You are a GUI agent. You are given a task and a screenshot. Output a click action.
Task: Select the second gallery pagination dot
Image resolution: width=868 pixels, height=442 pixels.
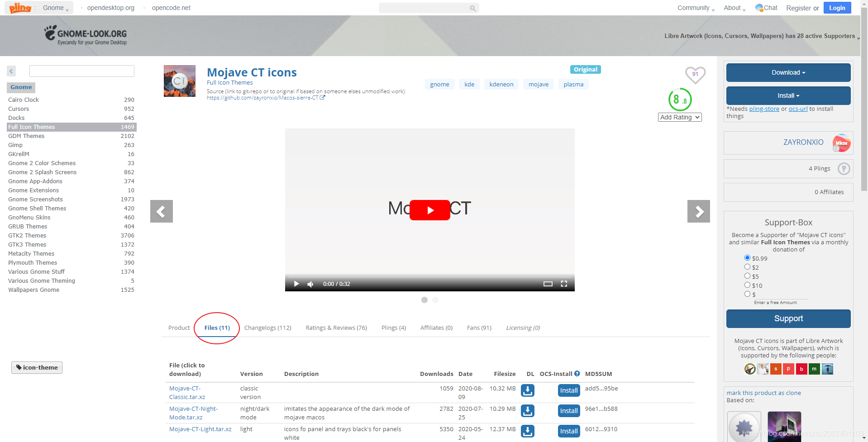435,300
